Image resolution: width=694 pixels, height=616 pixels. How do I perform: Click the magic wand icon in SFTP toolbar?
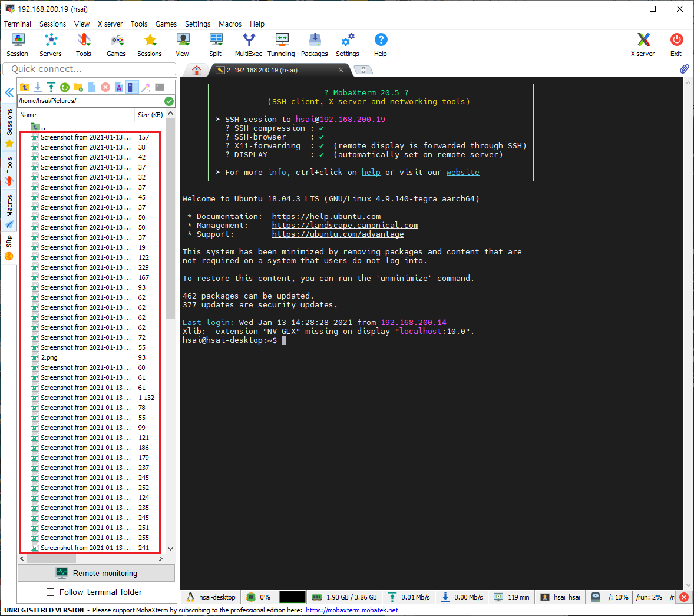pos(146,87)
